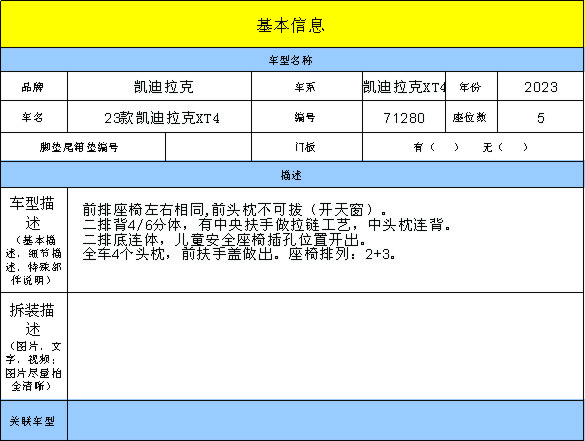
Task: Select the 车型描述 label cell
Action: click(34, 240)
